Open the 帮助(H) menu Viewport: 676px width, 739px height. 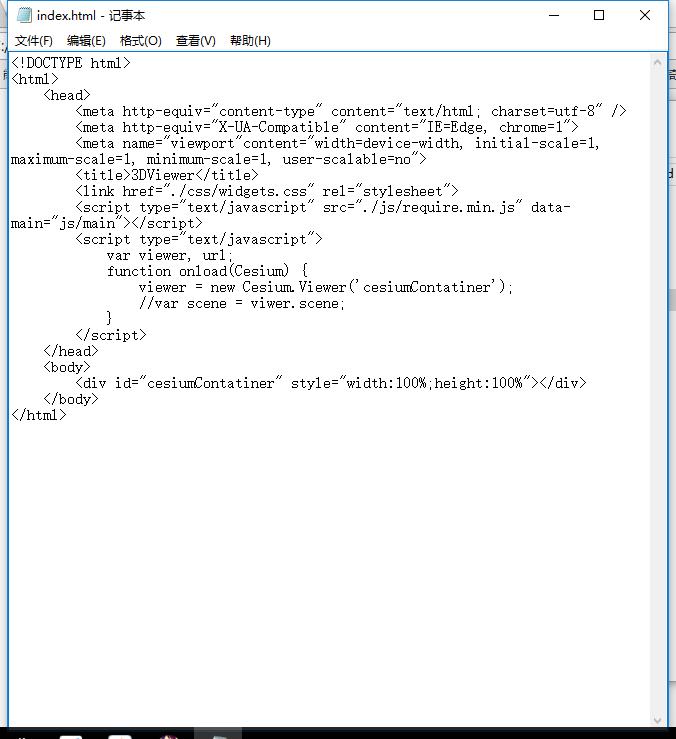[x=250, y=41]
